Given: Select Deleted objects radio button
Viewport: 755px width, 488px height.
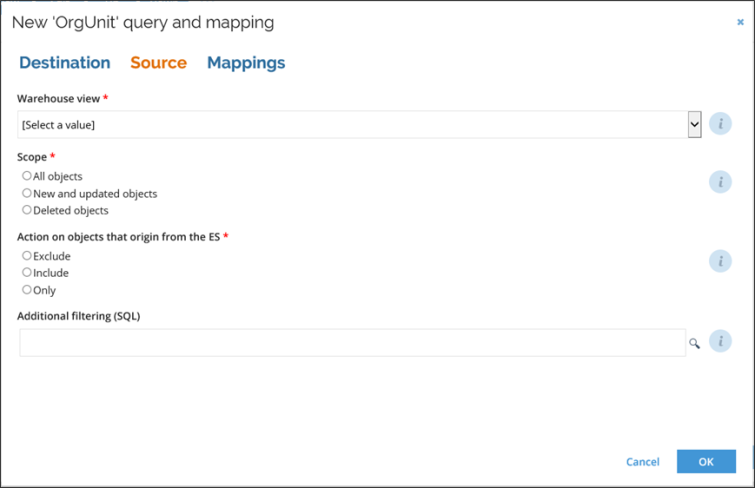Looking at the screenshot, I should click(x=27, y=210).
